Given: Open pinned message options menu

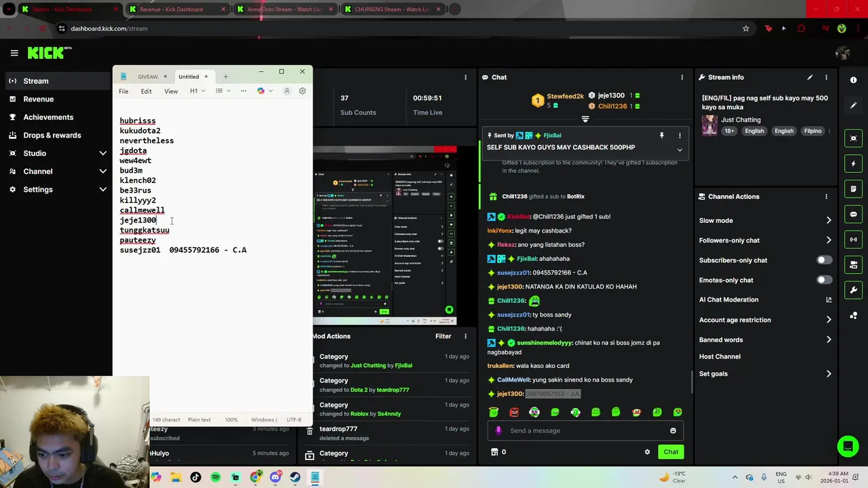Looking at the screenshot, I should [679, 136].
